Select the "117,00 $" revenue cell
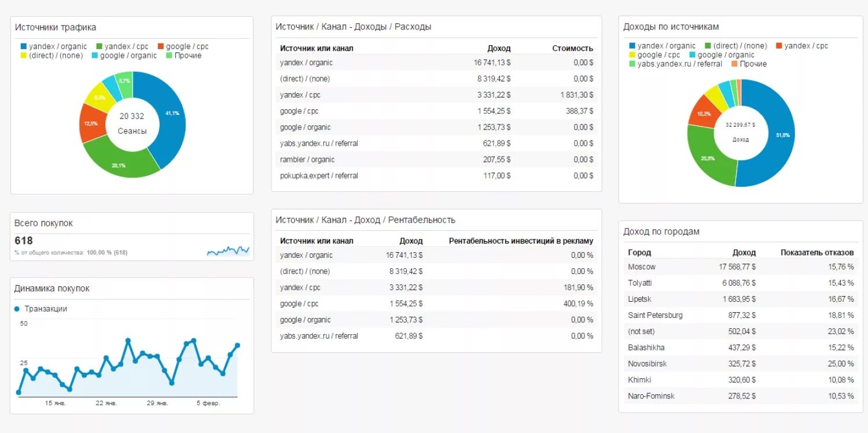This screenshot has width=868, height=433. (497, 176)
